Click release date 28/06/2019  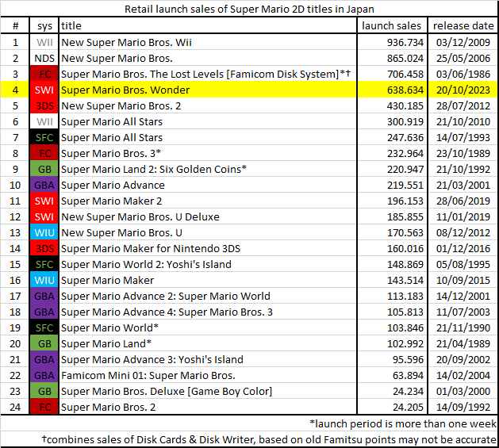click(x=463, y=201)
